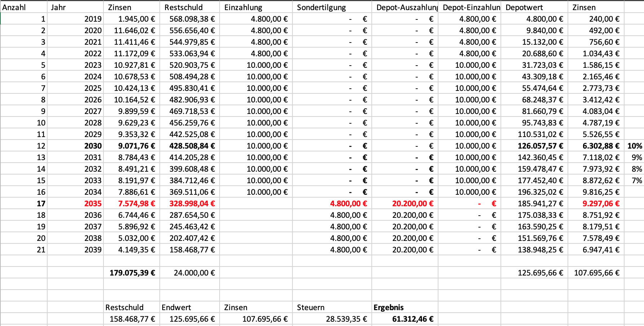Select the bold depot value cell 126.057,57 €
644x326 pixels.
tap(534, 146)
